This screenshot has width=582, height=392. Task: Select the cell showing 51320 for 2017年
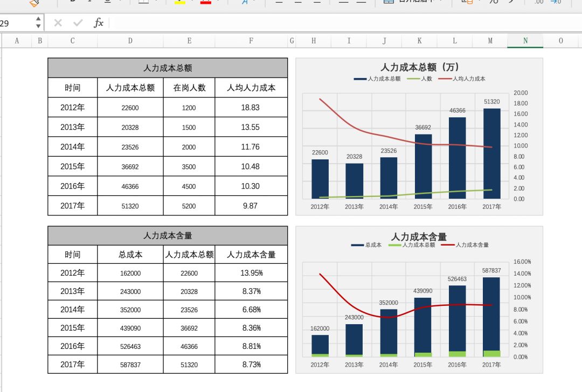[x=129, y=206]
